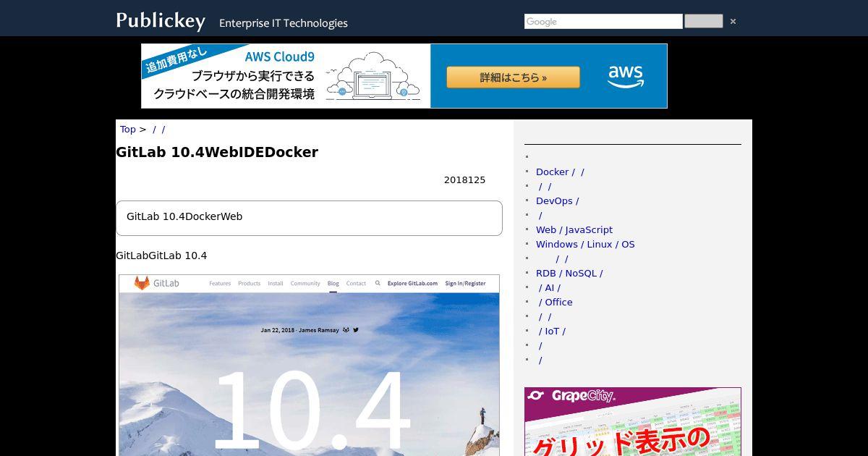This screenshot has width=868, height=456.
Task: Open the AI category link in the sidebar
Action: (x=549, y=288)
